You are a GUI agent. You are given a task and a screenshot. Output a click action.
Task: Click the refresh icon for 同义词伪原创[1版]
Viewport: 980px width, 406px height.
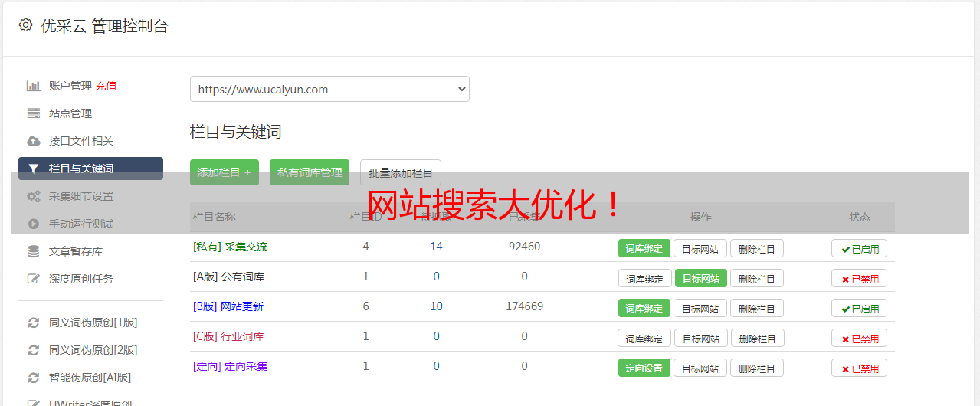[33, 323]
